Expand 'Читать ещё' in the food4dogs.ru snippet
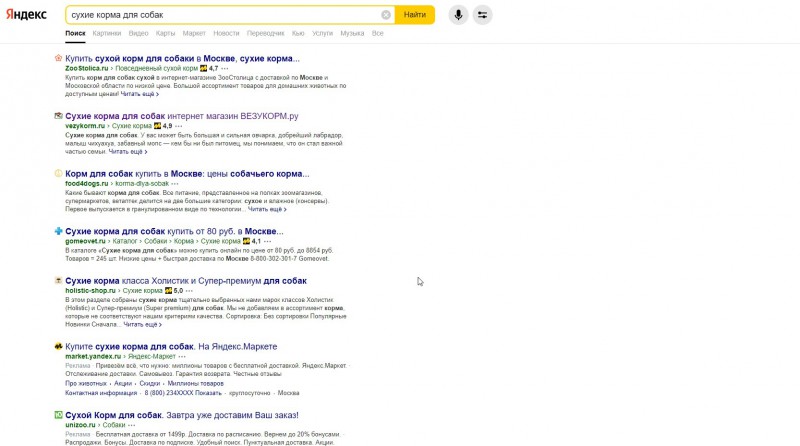This screenshot has width=800, height=446. [x=267, y=209]
